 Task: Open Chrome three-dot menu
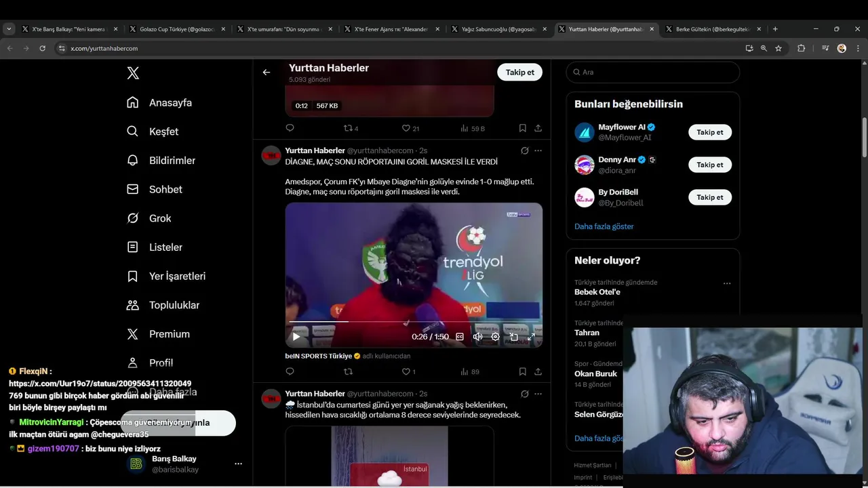pyautogui.click(x=858, y=48)
